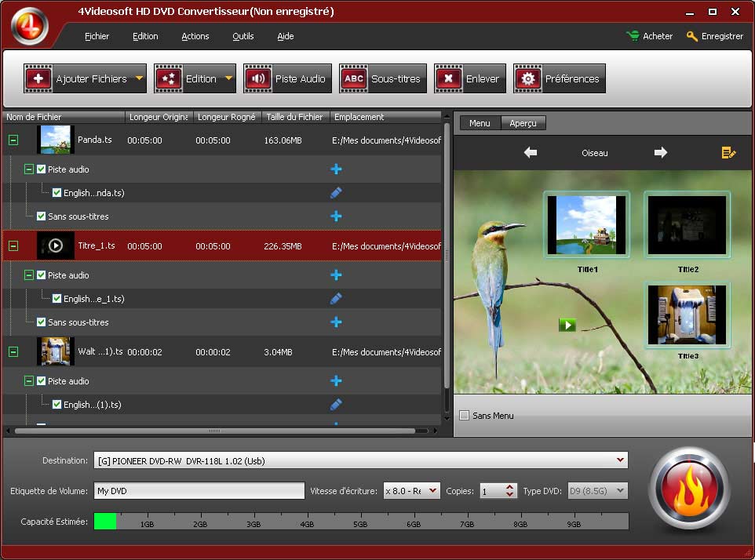Open the Outils menu
The height and width of the screenshot is (560, 755).
(243, 36)
